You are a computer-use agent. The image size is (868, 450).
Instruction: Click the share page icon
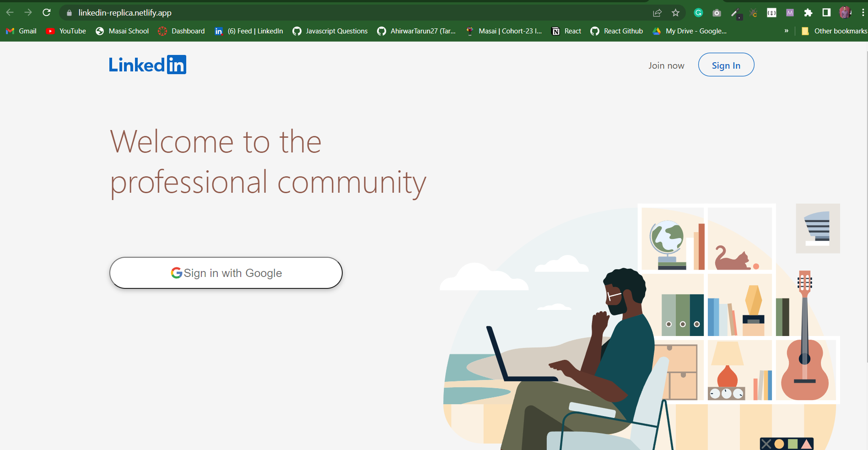(x=657, y=13)
